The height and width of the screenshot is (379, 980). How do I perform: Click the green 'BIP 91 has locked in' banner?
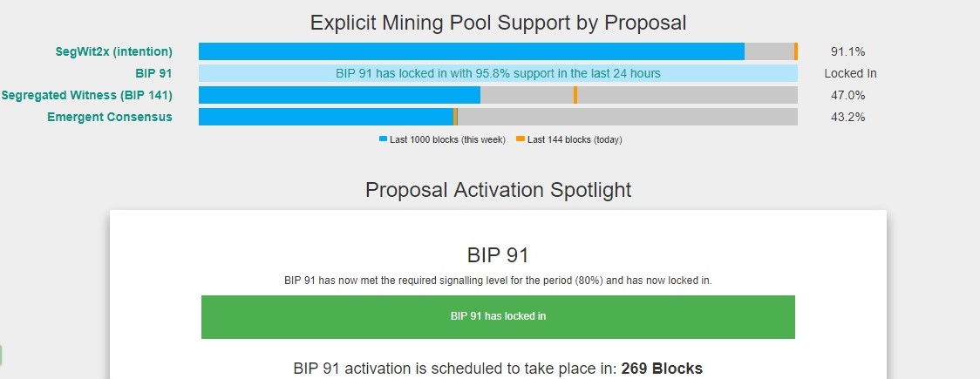(498, 317)
